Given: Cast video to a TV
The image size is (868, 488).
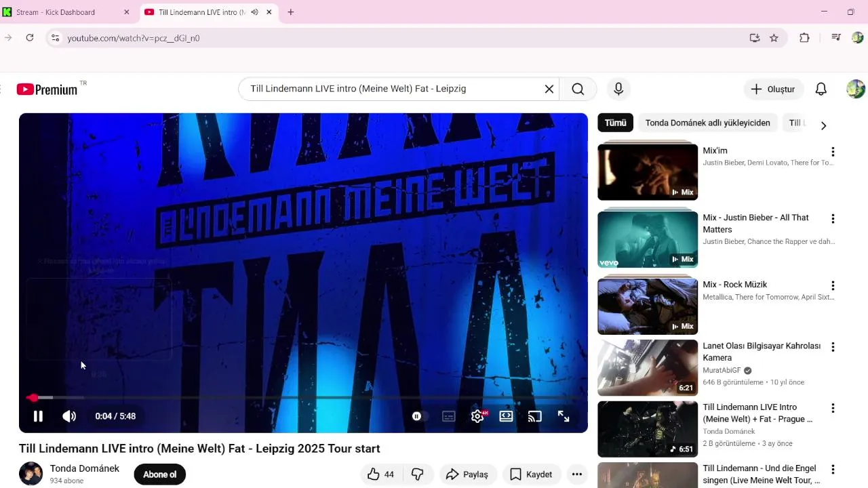Looking at the screenshot, I should pos(535,416).
